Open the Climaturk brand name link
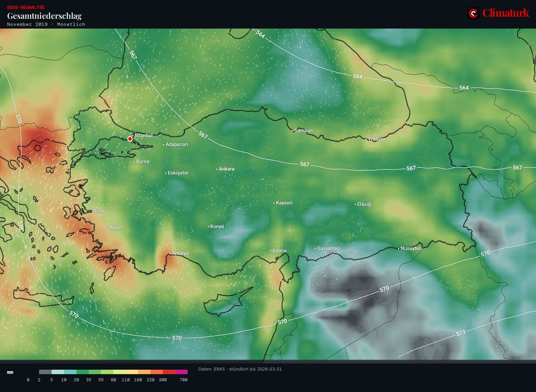 pos(506,13)
